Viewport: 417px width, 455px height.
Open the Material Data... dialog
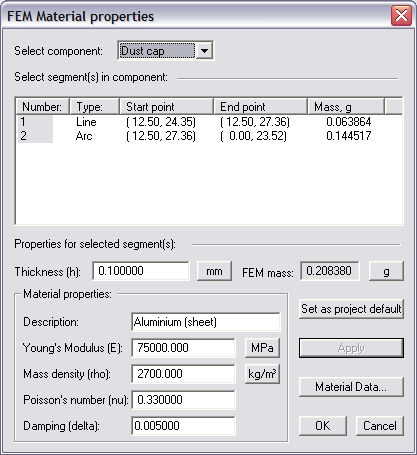tap(351, 387)
